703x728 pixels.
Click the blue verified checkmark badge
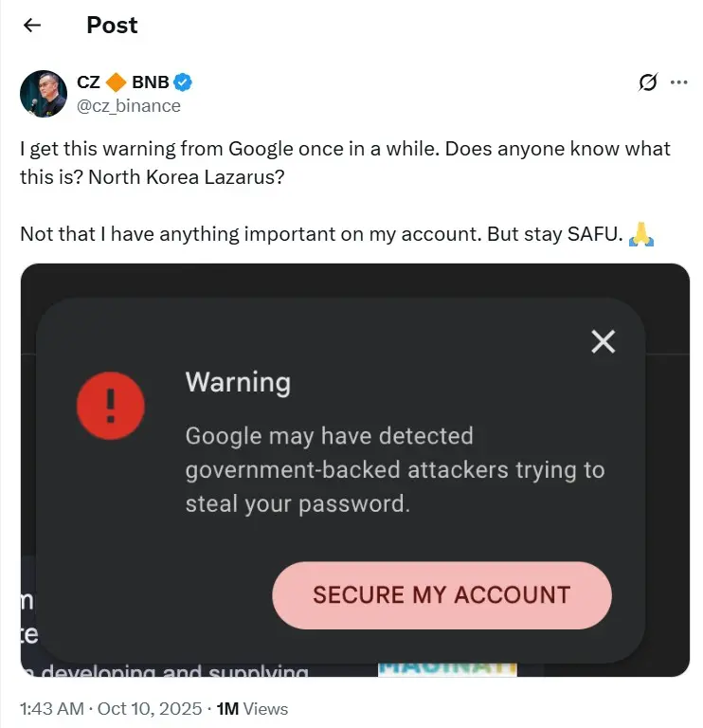point(183,82)
